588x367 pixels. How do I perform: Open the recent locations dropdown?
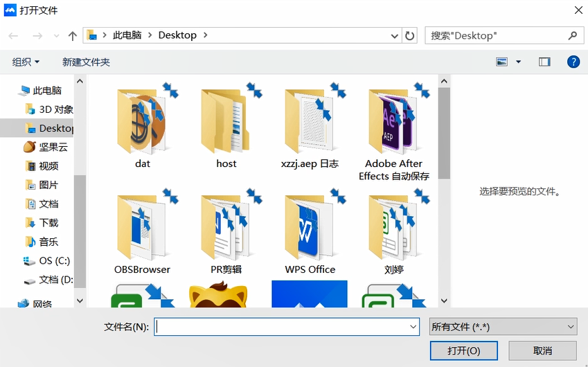(x=56, y=36)
